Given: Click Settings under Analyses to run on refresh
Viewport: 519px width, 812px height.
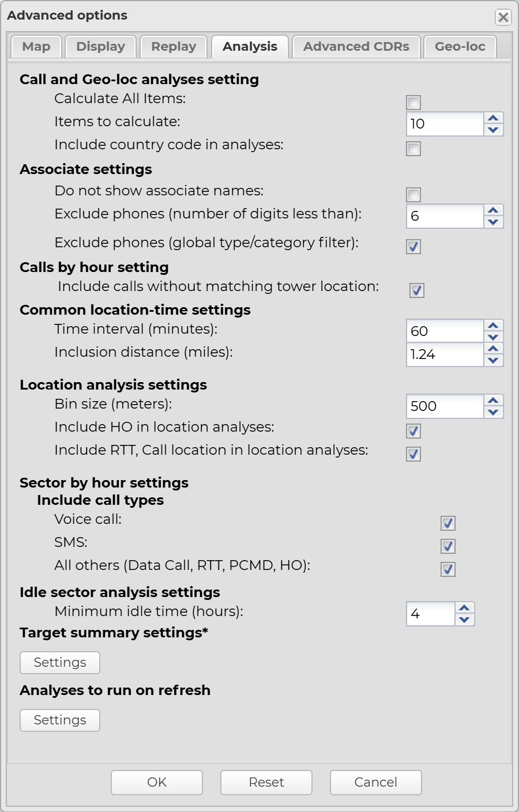Looking at the screenshot, I should coord(60,720).
